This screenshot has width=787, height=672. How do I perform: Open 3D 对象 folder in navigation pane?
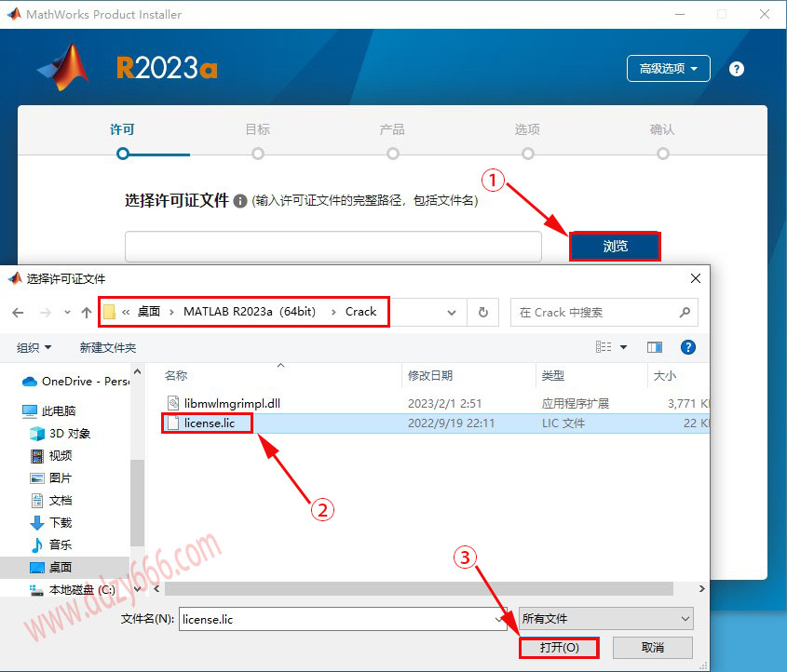click(x=61, y=434)
